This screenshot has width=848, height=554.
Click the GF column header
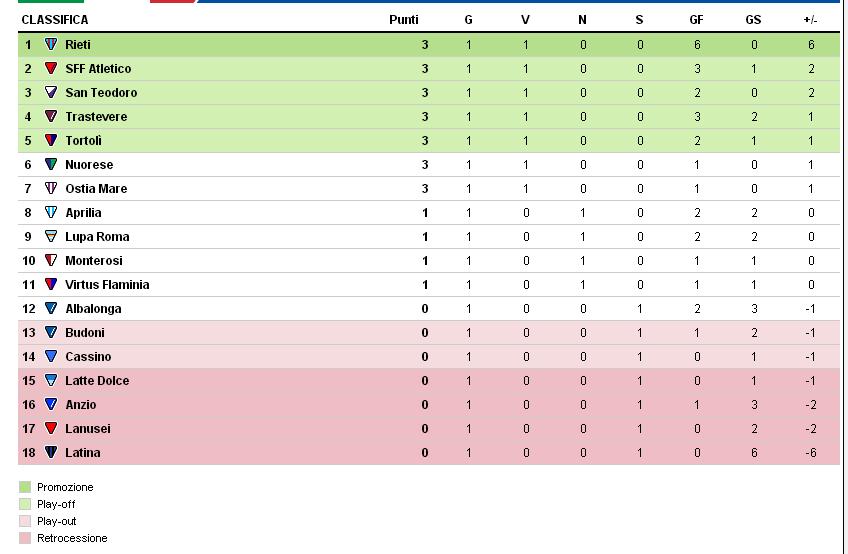[696, 20]
